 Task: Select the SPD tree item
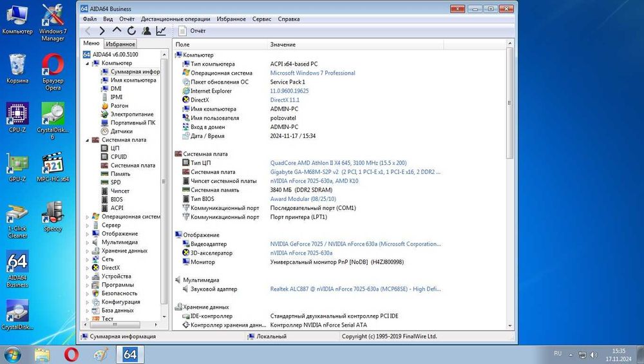click(115, 182)
